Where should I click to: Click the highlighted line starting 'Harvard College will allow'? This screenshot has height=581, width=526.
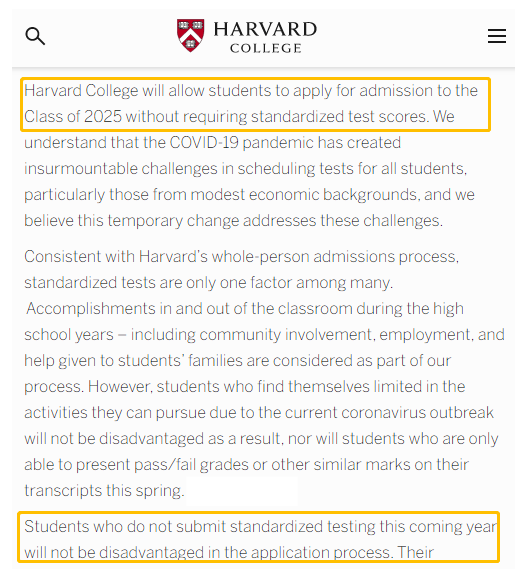251,91
